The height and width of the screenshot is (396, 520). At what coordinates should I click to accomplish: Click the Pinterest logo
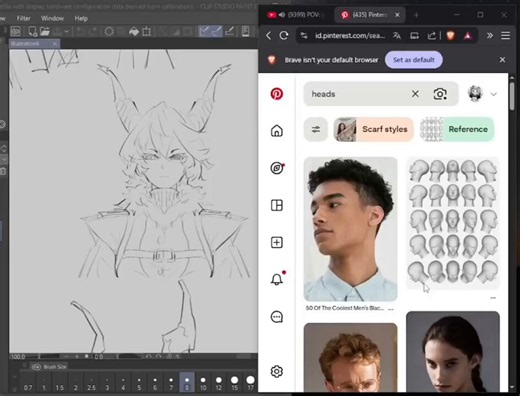(277, 94)
